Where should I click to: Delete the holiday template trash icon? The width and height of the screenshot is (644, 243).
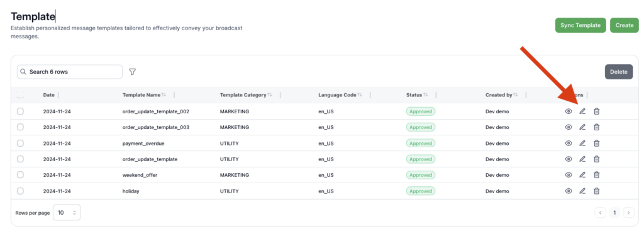(x=597, y=191)
